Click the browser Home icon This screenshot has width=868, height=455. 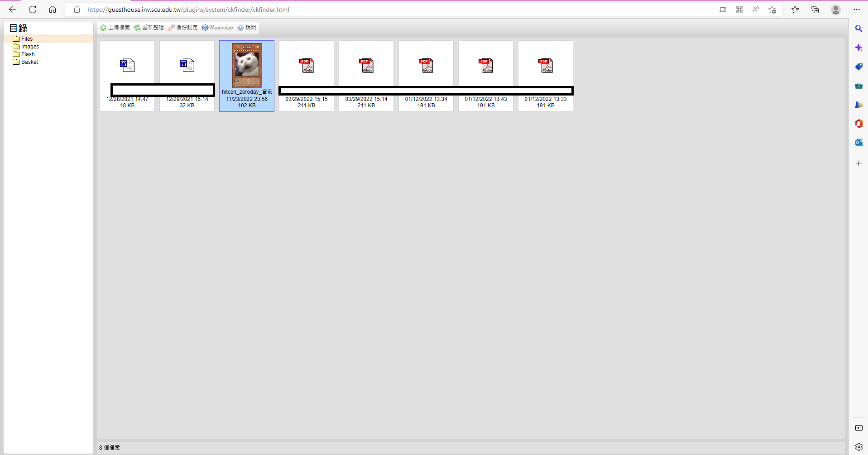[53, 10]
